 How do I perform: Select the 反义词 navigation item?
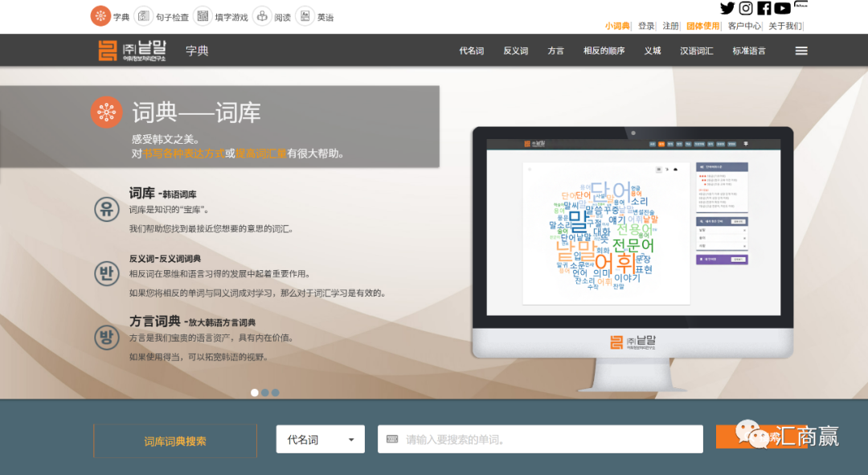(515, 50)
